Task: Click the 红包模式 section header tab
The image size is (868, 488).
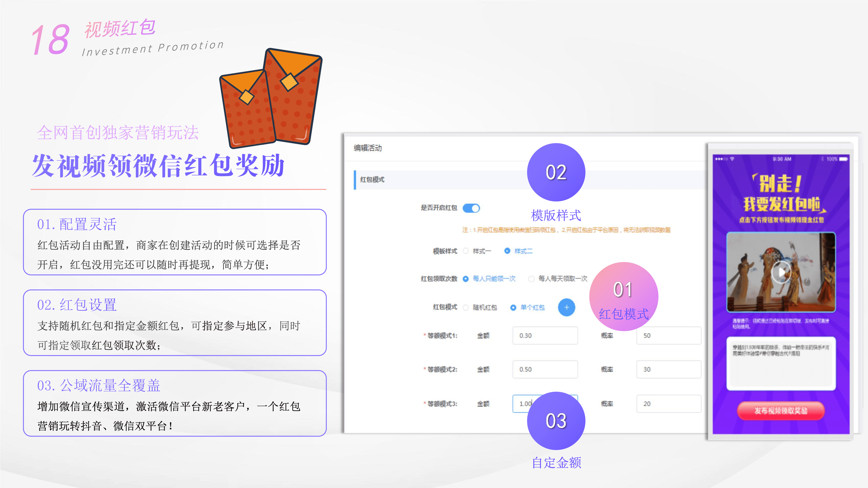Action: coord(372,180)
